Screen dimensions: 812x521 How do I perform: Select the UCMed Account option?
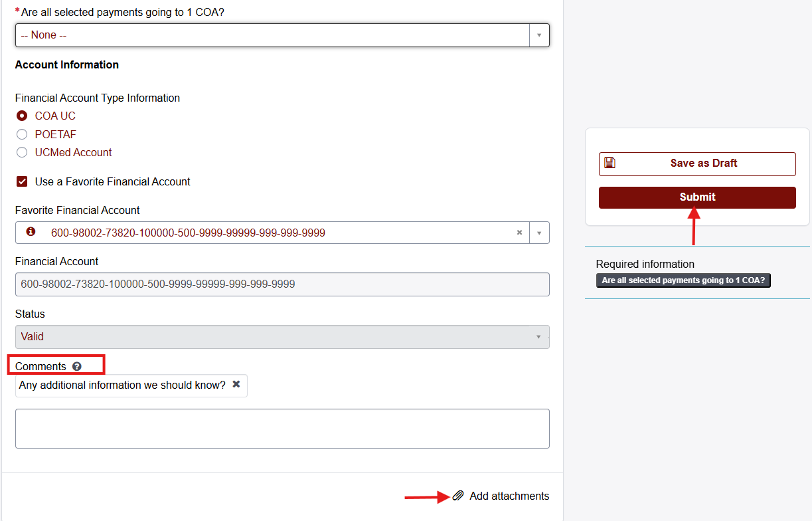pos(22,152)
